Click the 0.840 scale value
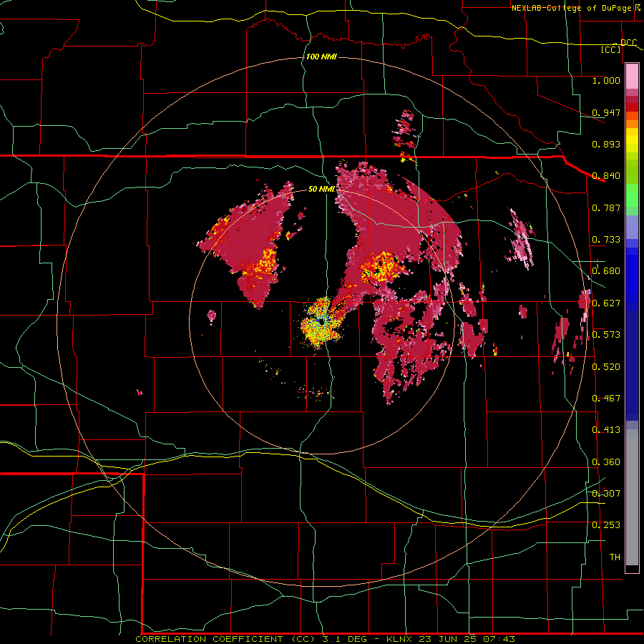Screen dimensions: 644x644 [606, 176]
